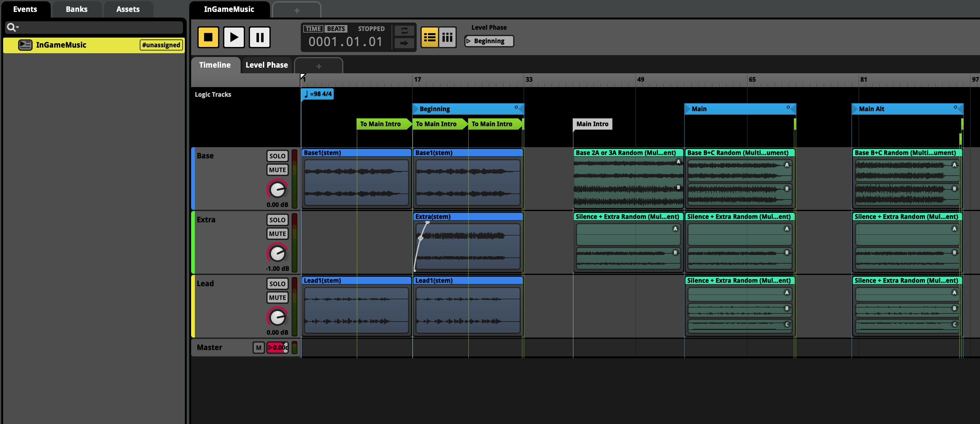Viewport: 980px width, 424px height.
Task: Switch to the Timeline sheet tab
Action: [215, 65]
